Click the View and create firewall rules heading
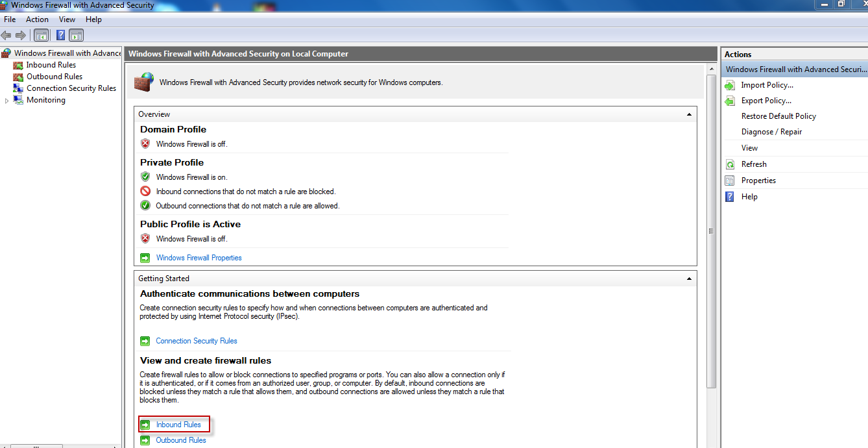Viewport: 868px width, 448px height. (x=206, y=360)
